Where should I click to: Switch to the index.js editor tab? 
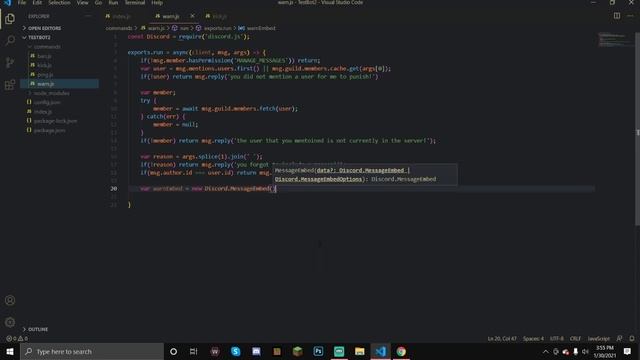(x=121, y=16)
